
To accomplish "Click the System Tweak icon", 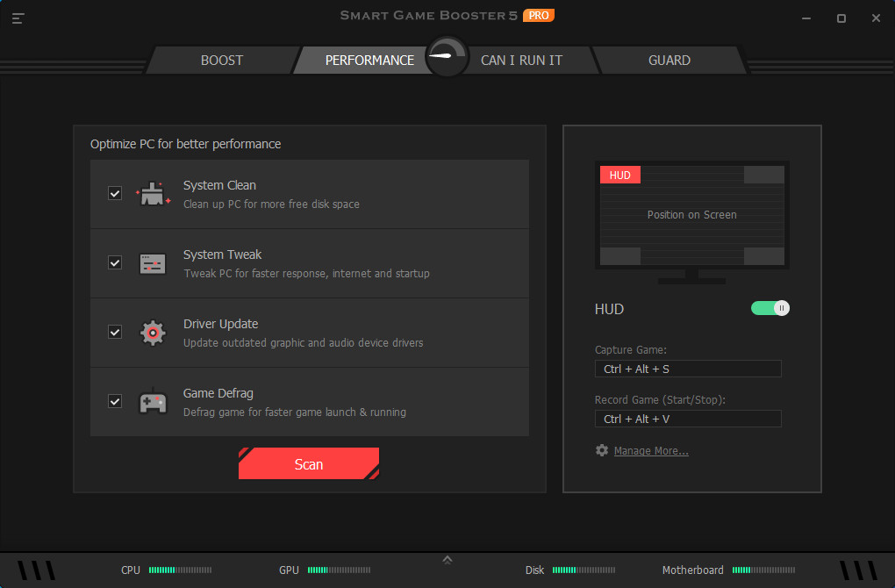I will click(x=153, y=262).
